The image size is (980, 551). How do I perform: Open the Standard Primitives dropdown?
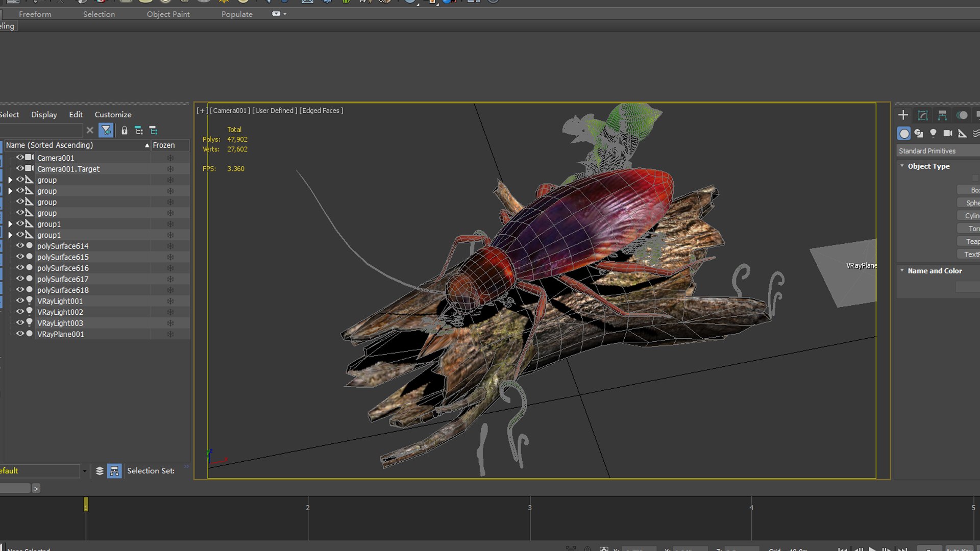point(938,151)
